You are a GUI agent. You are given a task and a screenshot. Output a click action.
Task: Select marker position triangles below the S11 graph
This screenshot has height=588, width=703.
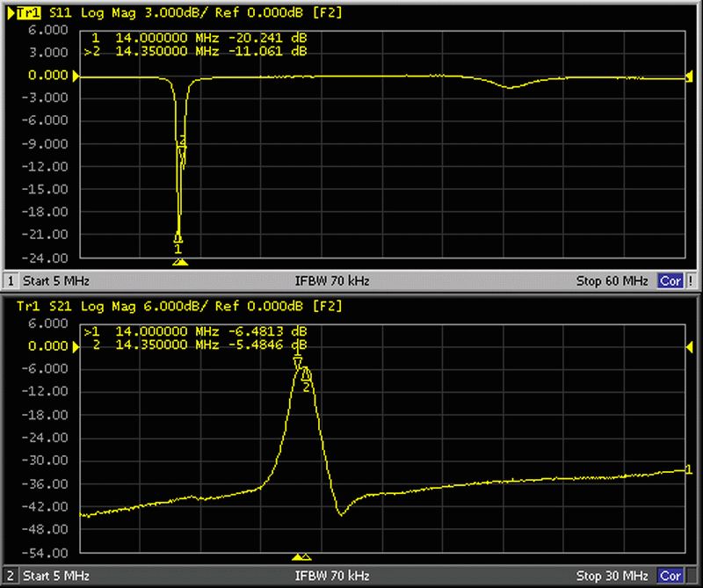point(180,262)
